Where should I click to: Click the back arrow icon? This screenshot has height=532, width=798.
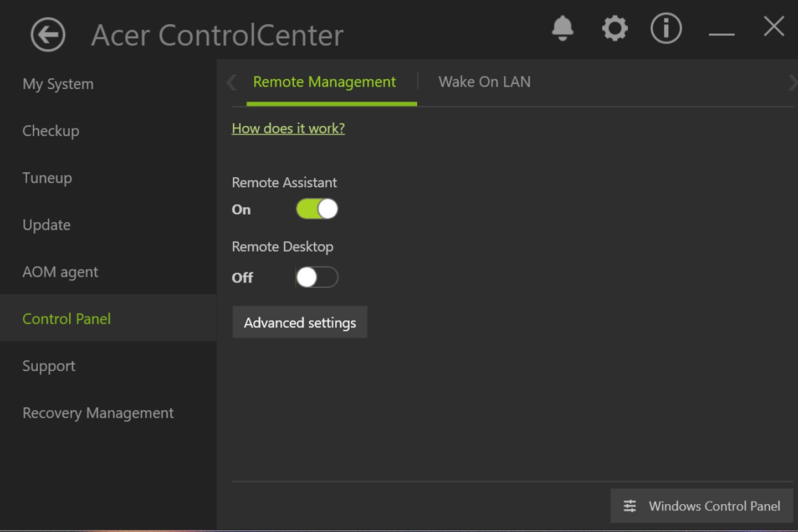click(48, 35)
